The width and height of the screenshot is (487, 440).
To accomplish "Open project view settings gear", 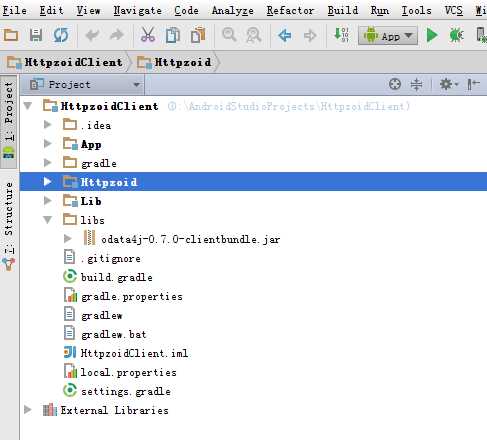I will 448,84.
